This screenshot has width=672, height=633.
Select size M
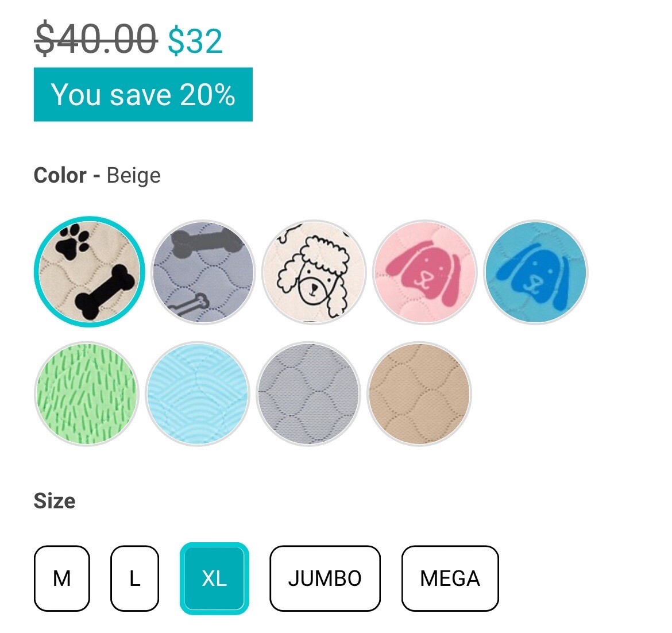click(x=61, y=578)
